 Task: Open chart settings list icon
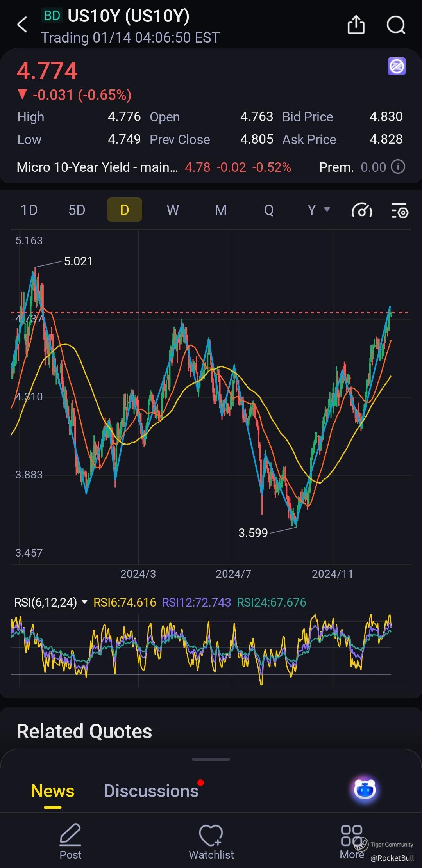point(400,210)
